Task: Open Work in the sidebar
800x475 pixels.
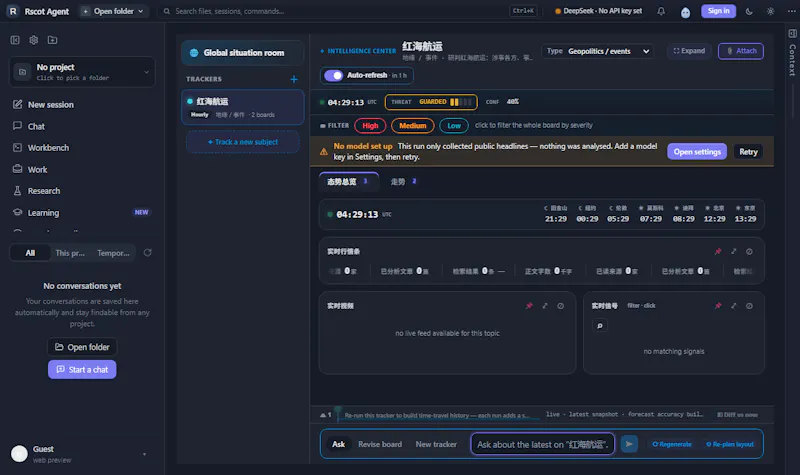Action: pyautogui.click(x=82, y=169)
